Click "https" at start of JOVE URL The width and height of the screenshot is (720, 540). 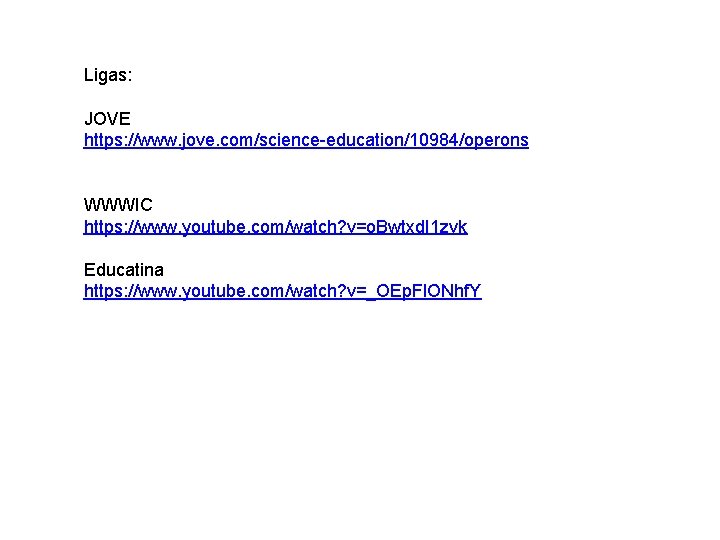(x=103, y=140)
